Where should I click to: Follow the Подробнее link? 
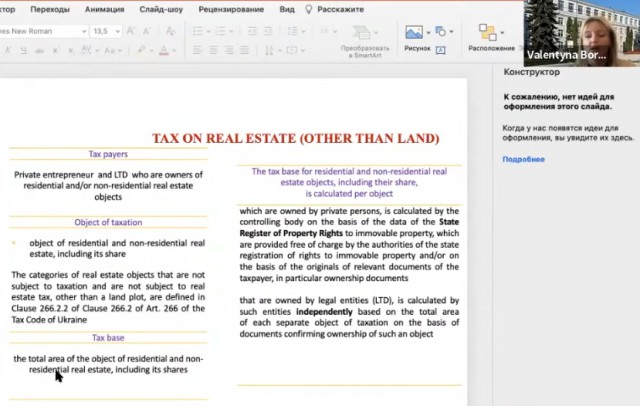tap(523, 159)
